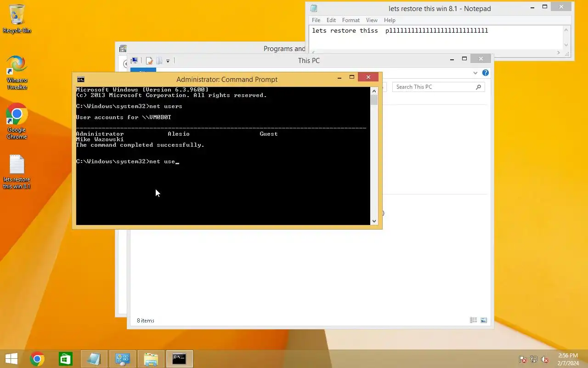Switch to File Explorer taskbar button
588x368 pixels.
[151, 359]
